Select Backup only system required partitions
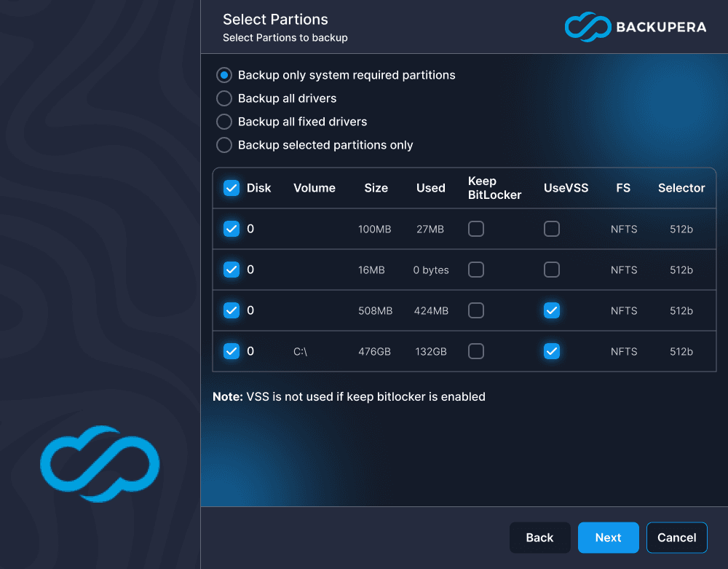728x569 pixels. point(223,75)
